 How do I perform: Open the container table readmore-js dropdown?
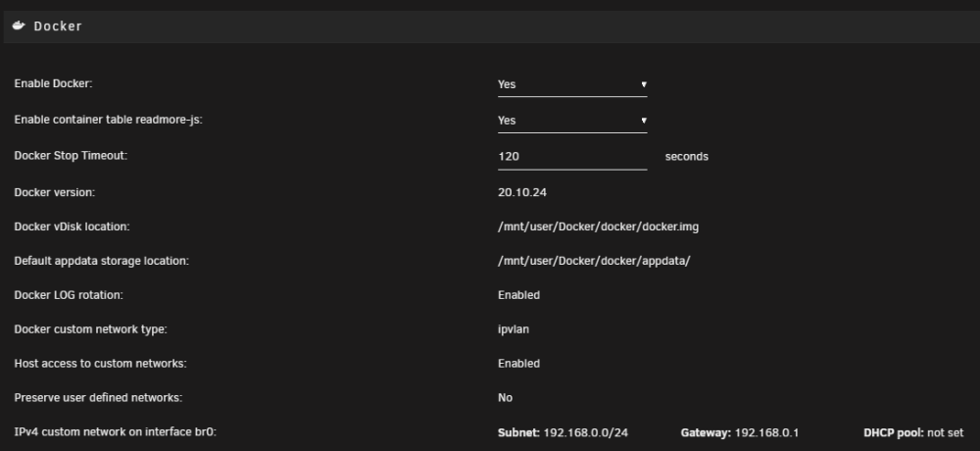tap(572, 121)
